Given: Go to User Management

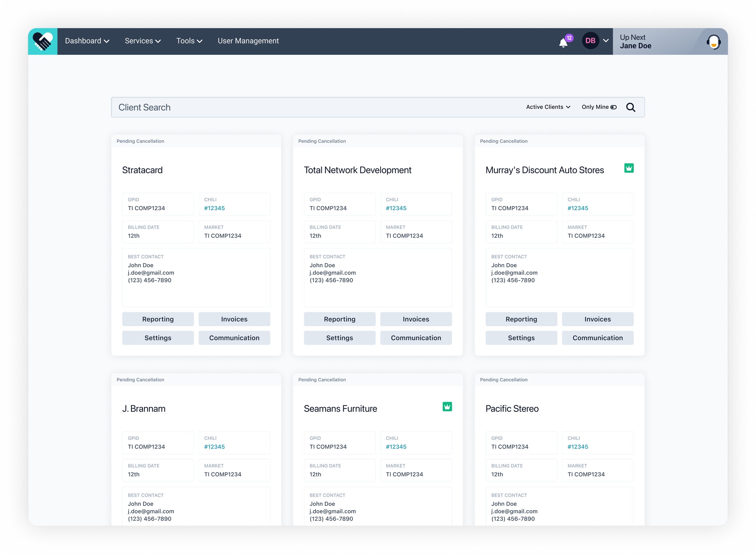Looking at the screenshot, I should pyautogui.click(x=248, y=41).
